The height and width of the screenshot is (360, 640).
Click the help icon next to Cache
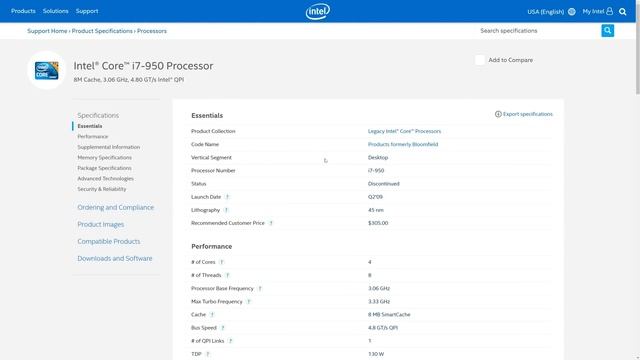pos(212,314)
